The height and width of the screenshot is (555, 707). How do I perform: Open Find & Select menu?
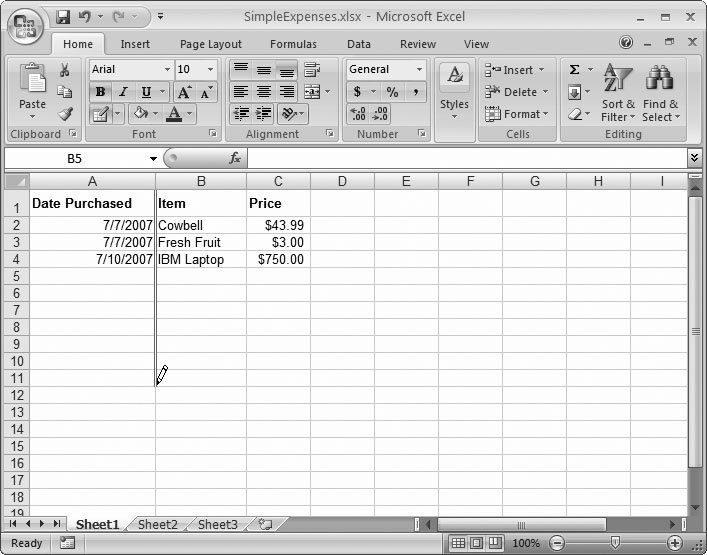(661, 93)
